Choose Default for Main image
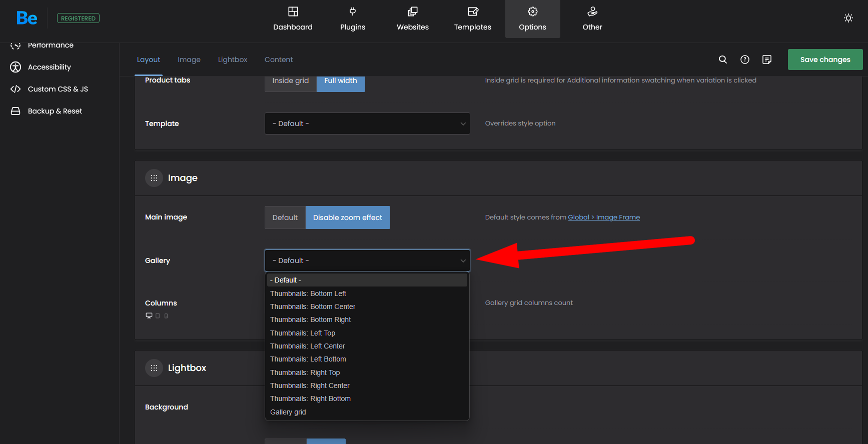Viewport: 868px width, 444px height. click(285, 217)
